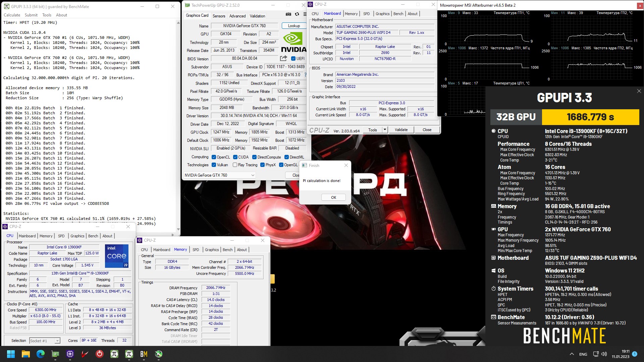This screenshot has height=362, width=644.
Task: Click red wing icon on taskbar
Action: click(85, 354)
